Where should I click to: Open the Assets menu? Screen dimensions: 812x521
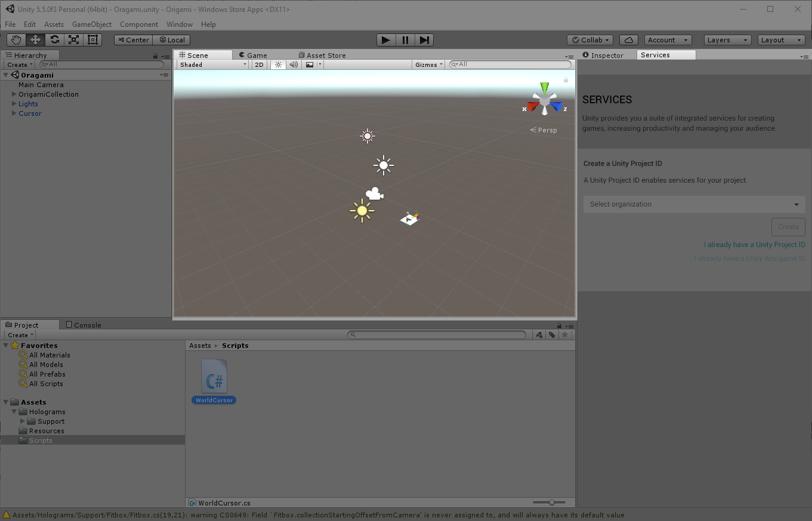(x=54, y=24)
